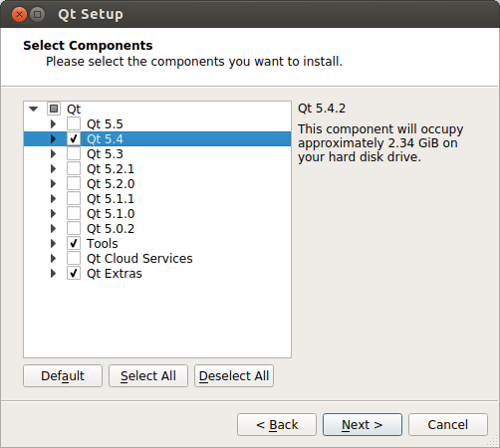The height and width of the screenshot is (448, 500).
Task: Check the Qt 5.5 checkbox
Action: click(74, 123)
